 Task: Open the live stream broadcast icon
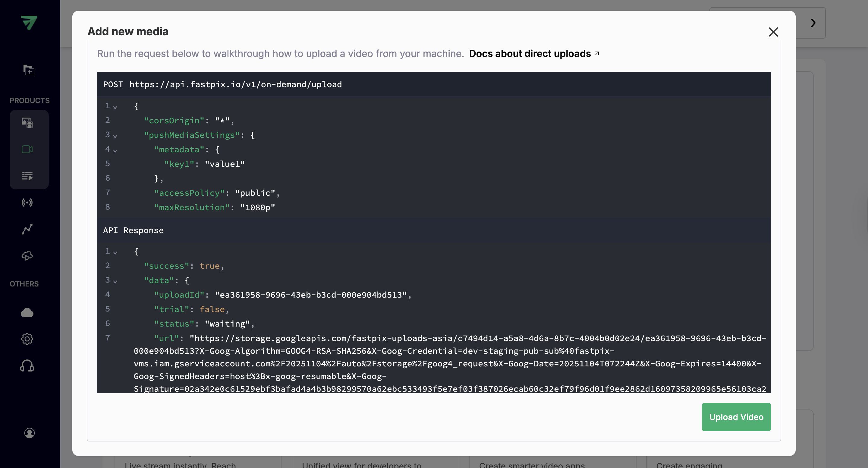(x=27, y=202)
